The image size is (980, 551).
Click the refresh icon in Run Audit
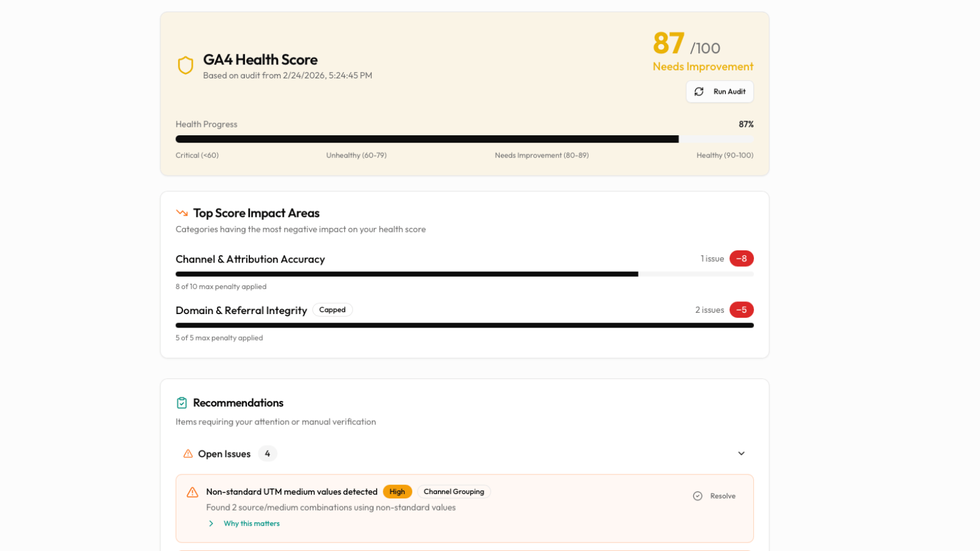point(699,92)
